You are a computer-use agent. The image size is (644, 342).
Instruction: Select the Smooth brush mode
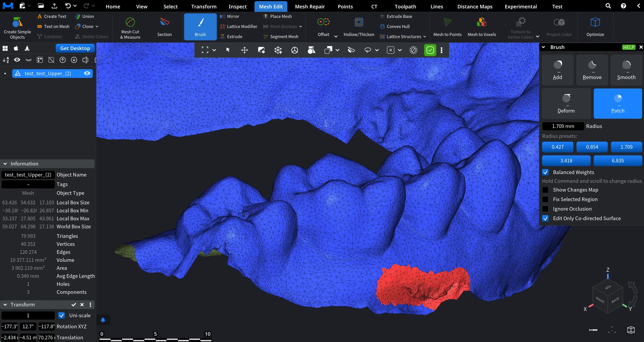(626, 70)
